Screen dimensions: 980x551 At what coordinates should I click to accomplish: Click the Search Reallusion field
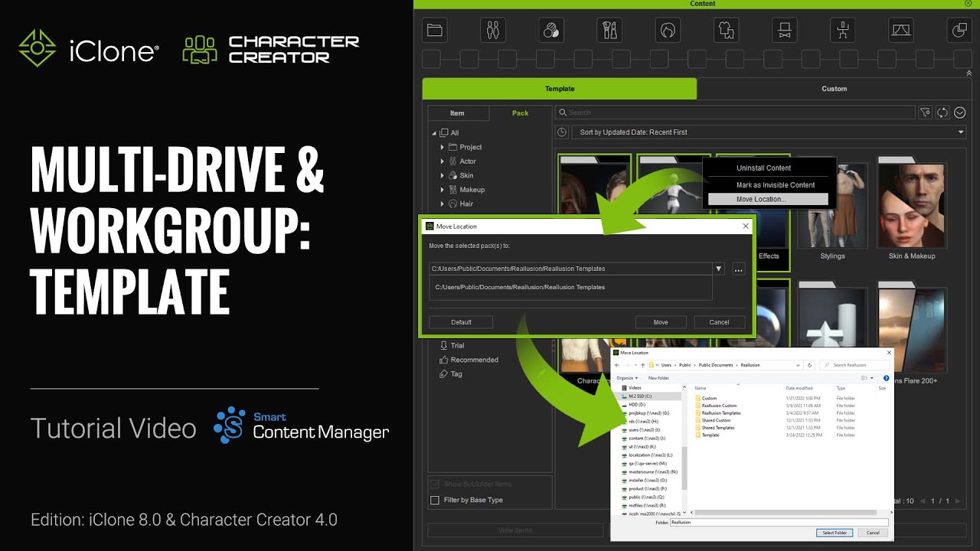(x=854, y=365)
